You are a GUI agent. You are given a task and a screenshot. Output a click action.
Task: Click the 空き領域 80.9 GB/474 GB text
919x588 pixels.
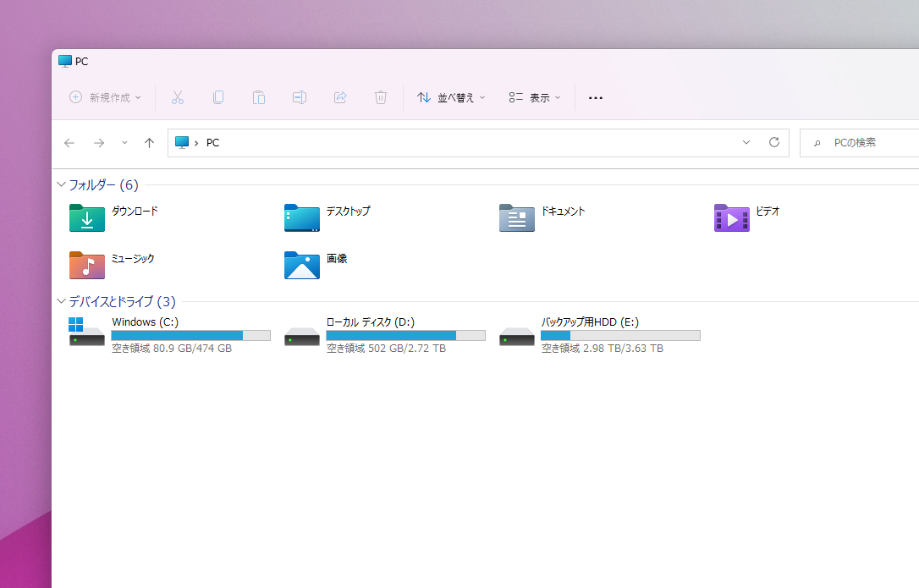pos(172,349)
